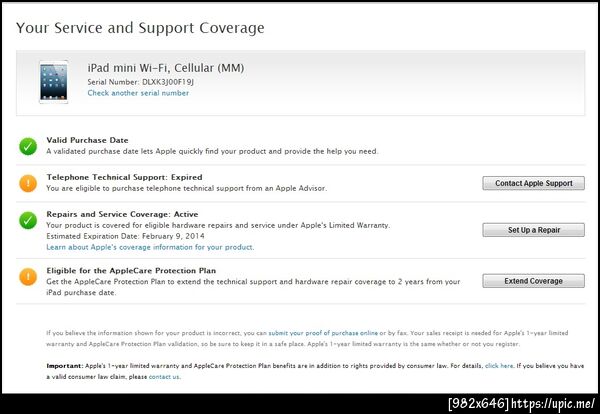Click the validated purchase date description sentence
Screen dimensions: 600x414
(x=212, y=151)
